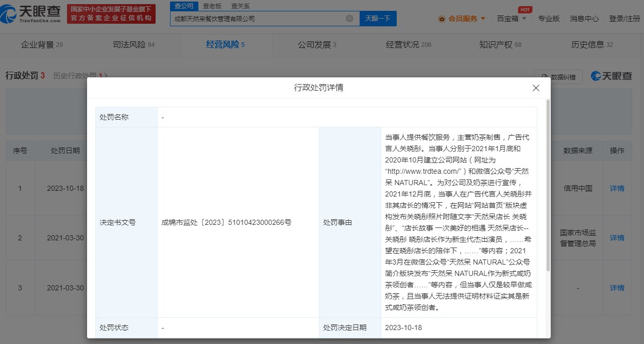The width and height of the screenshot is (644, 344).
Task: Expand the 会员服务 dropdown
Action: 483,19
